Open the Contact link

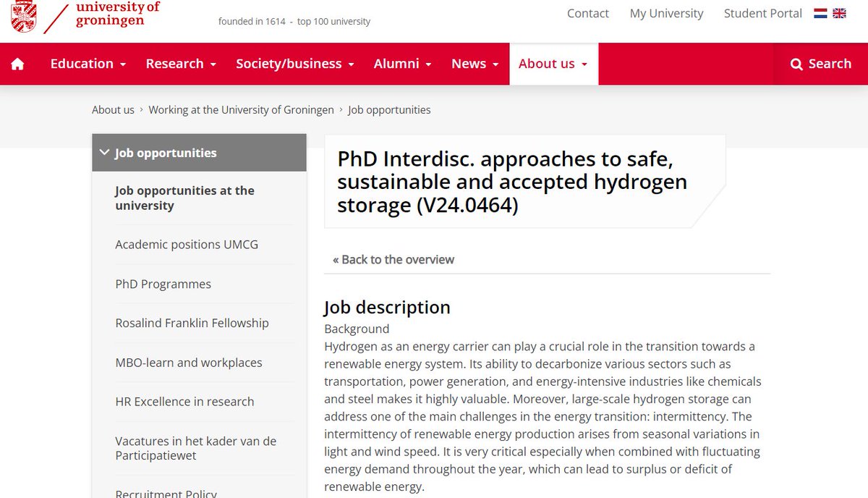[588, 13]
